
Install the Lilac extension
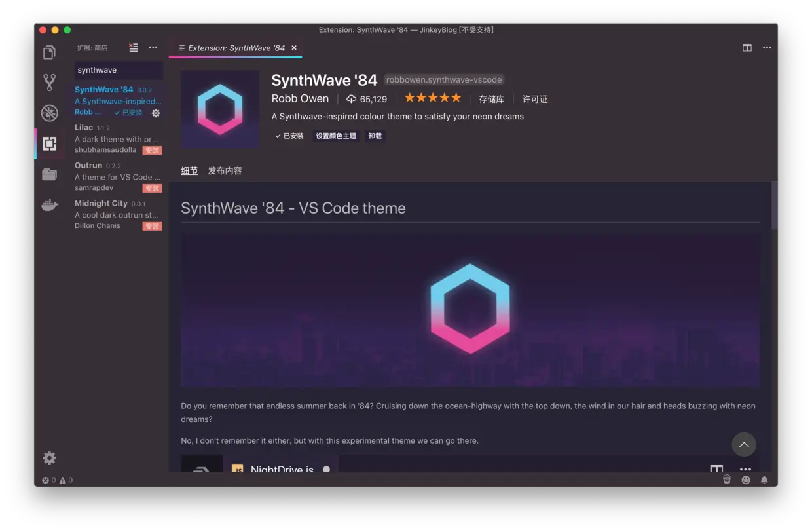click(152, 150)
